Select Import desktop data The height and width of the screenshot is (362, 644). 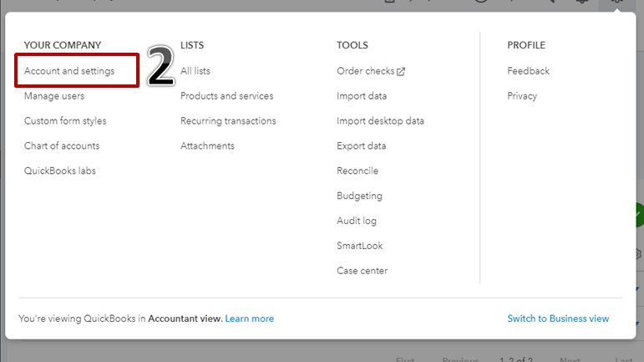(380, 121)
